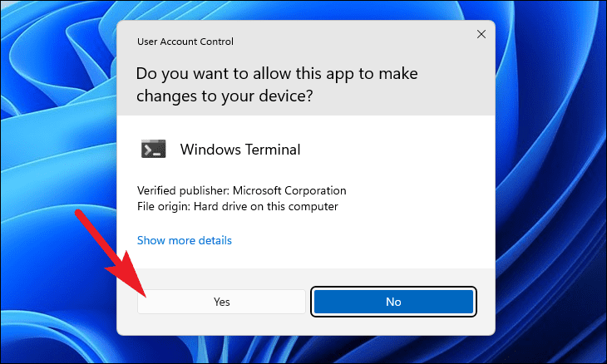
Task: Click Yes to allow Windows Terminal
Action: (221, 302)
